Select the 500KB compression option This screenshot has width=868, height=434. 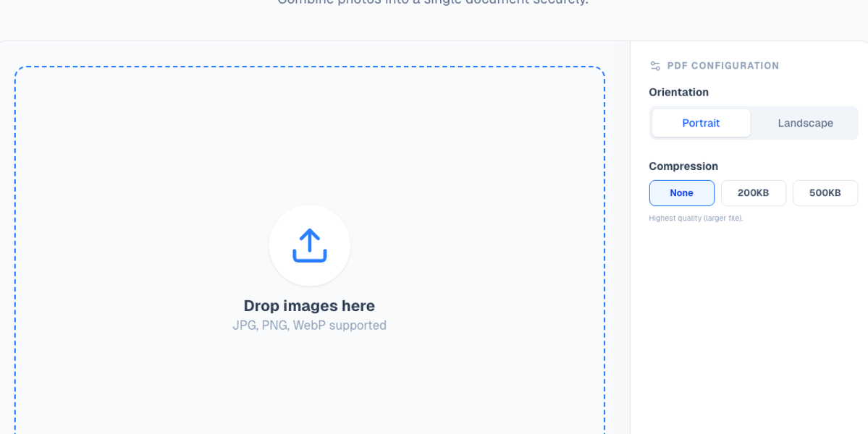click(825, 192)
